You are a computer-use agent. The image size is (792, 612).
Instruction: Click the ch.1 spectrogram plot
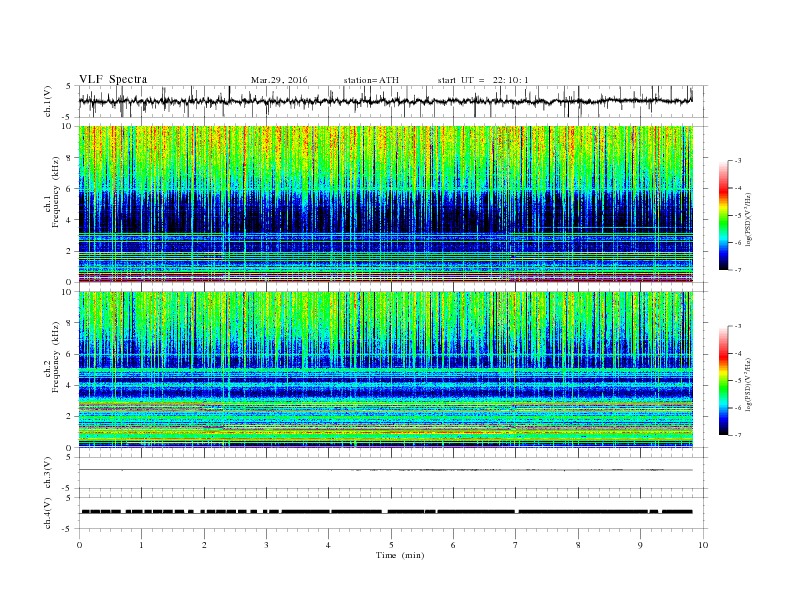[386, 204]
